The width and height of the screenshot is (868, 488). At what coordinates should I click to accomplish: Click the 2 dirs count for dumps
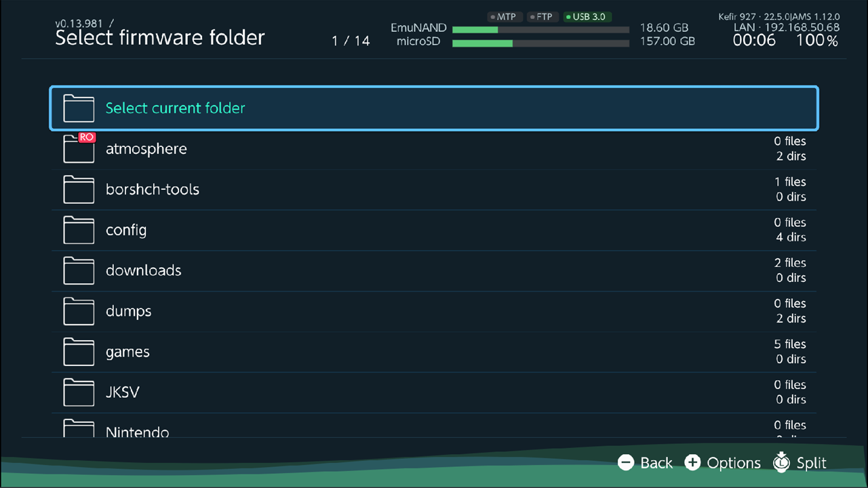point(791,319)
